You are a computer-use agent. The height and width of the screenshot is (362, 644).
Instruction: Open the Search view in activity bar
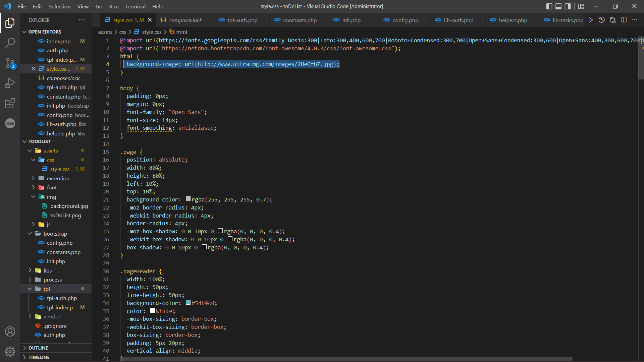(10, 43)
